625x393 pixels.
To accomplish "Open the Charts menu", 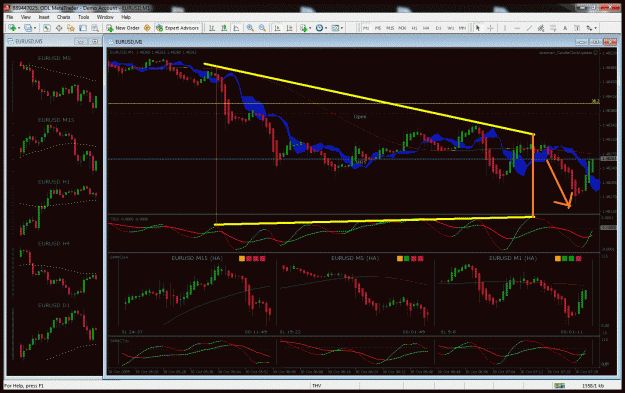I will (63, 17).
